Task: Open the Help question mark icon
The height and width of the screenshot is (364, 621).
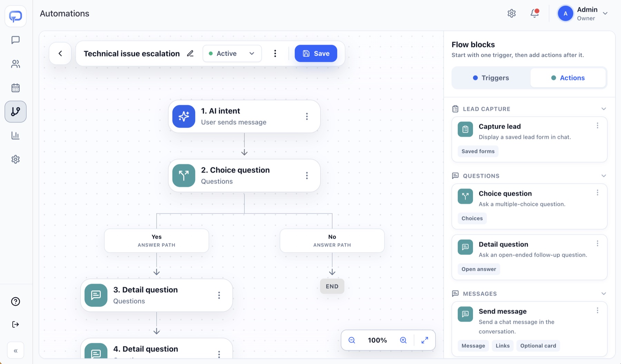Action: pyautogui.click(x=16, y=302)
